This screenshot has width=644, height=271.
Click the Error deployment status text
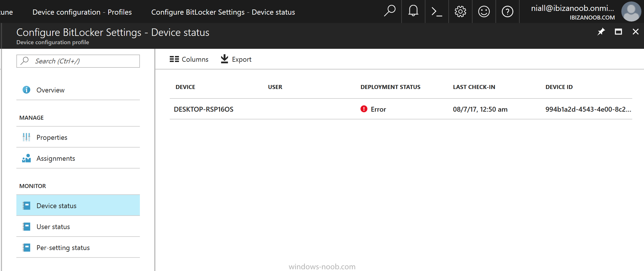point(378,109)
